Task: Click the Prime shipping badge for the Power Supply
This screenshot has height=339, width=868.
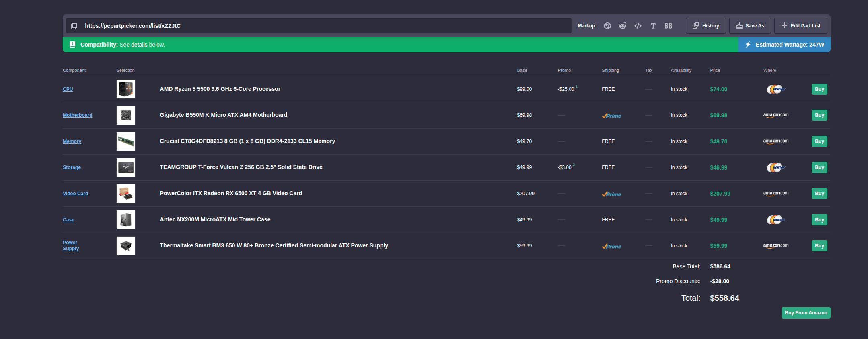Action: [611, 246]
